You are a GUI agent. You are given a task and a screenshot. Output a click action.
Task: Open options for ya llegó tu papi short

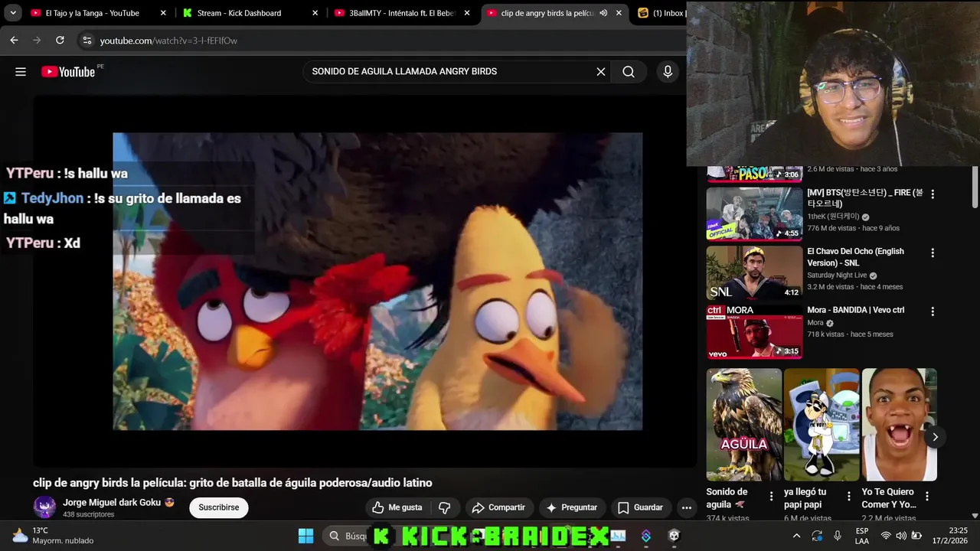848,497
